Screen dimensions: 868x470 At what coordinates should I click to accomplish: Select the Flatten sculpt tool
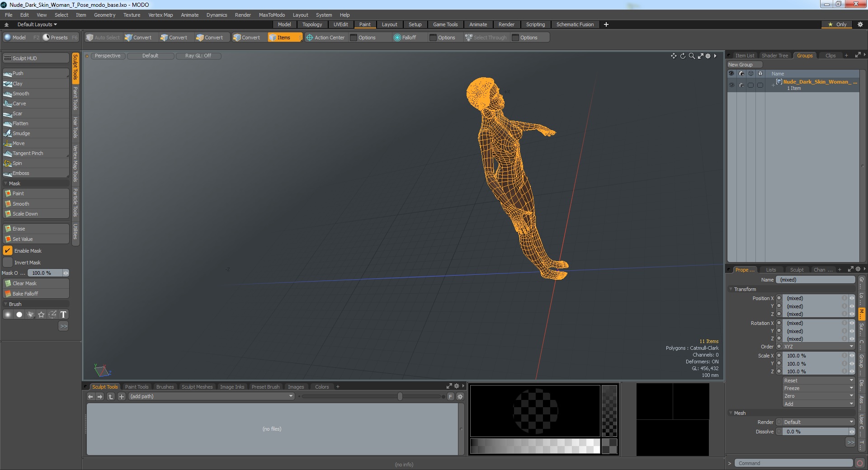pyautogui.click(x=36, y=123)
